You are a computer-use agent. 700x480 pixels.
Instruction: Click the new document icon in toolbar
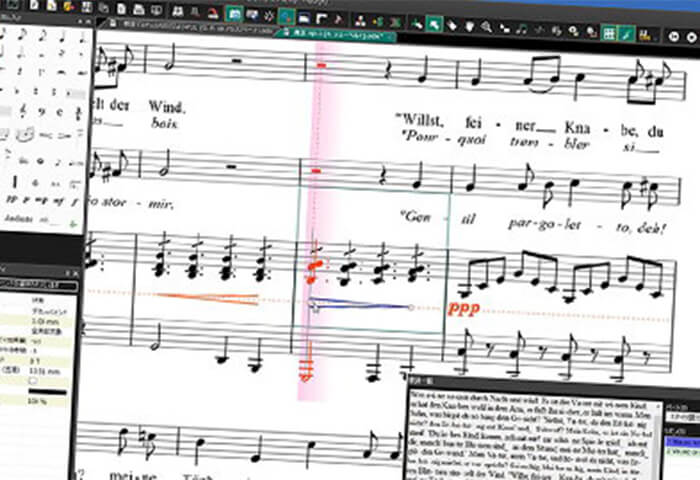tap(36, 5)
